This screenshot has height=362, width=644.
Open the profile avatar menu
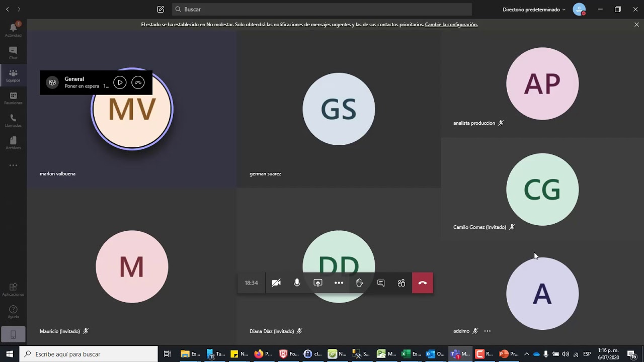[579, 9]
